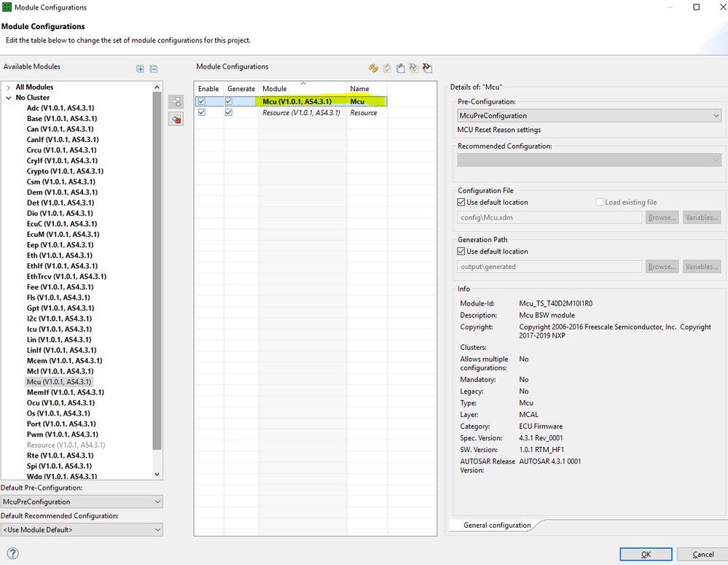
Task: Select Mcu (V1.0.1, AS4.3.1) in Available Modules
Action: click(x=59, y=382)
